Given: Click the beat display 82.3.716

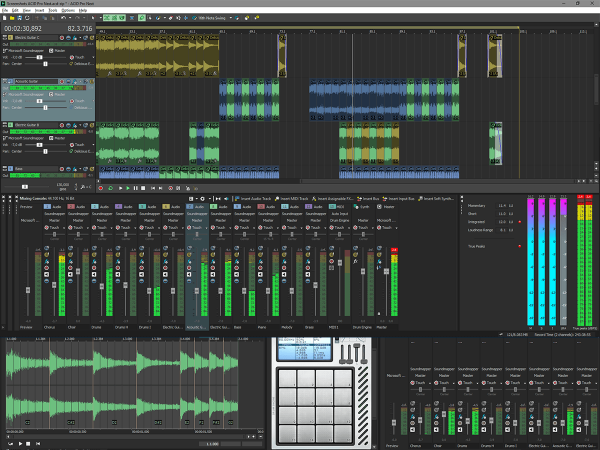Looking at the screenshot, I should coord(80,29).
